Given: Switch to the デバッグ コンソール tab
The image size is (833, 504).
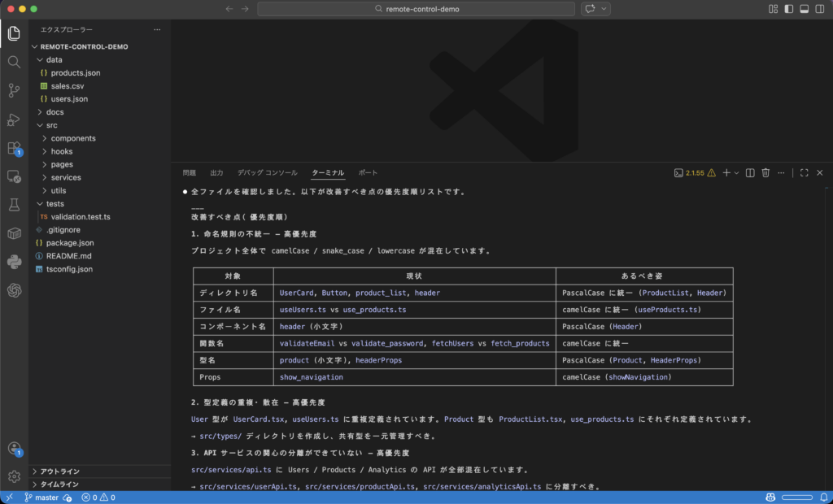Looking at the screenshot, I should pos(267,173).
